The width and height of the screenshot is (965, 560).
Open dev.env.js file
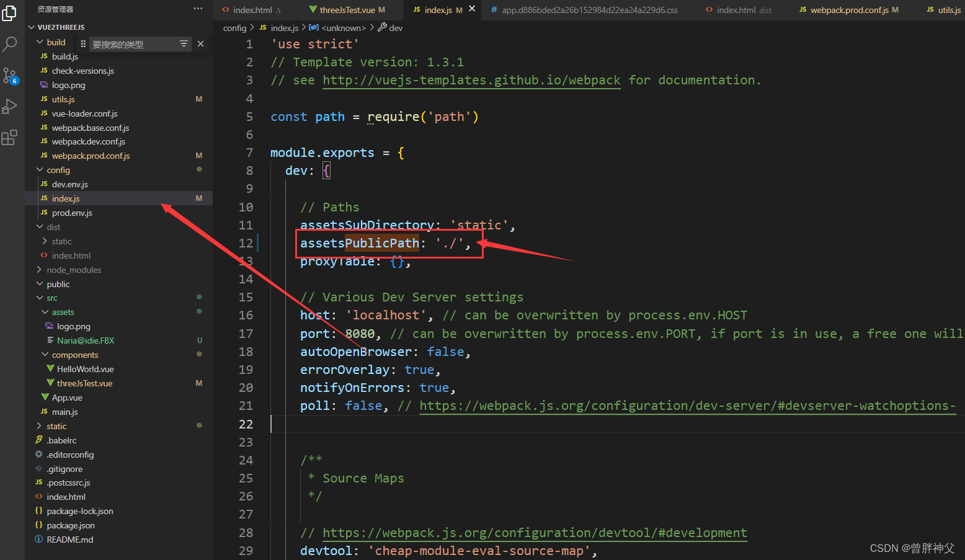(69, 184)
